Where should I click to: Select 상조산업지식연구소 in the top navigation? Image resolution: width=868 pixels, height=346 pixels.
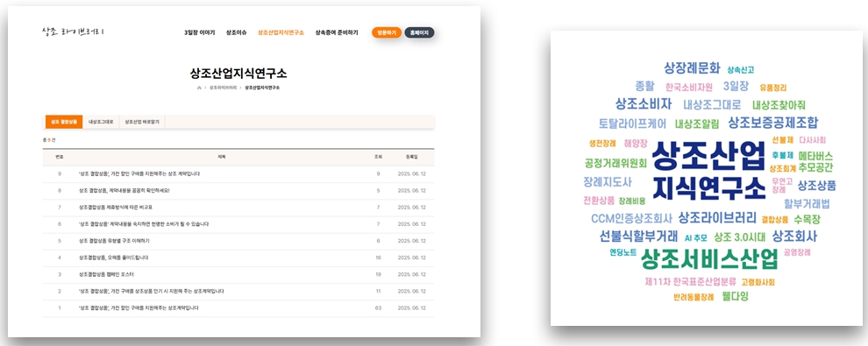click(x=281, y=32)
